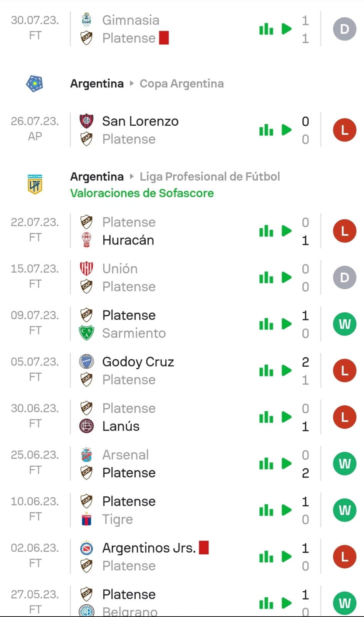Click the Arsenal team crest
Screen dimensions: 364x617
tap(86, 455)
